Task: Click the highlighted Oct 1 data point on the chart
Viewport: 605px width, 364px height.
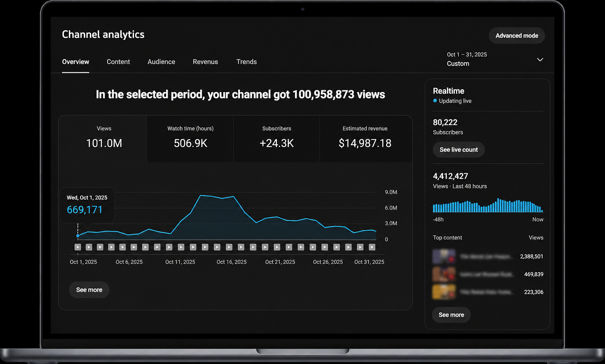Action: pos(78,236)
